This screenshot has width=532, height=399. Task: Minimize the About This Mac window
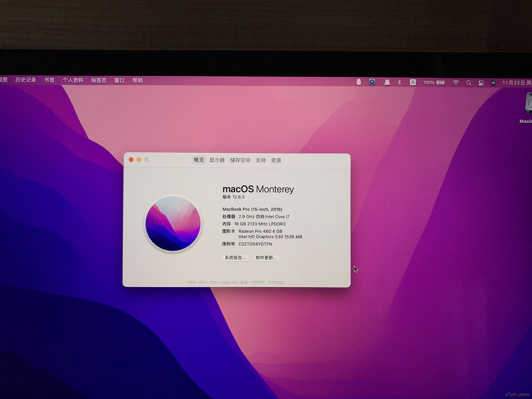click(x=139, y=160)
